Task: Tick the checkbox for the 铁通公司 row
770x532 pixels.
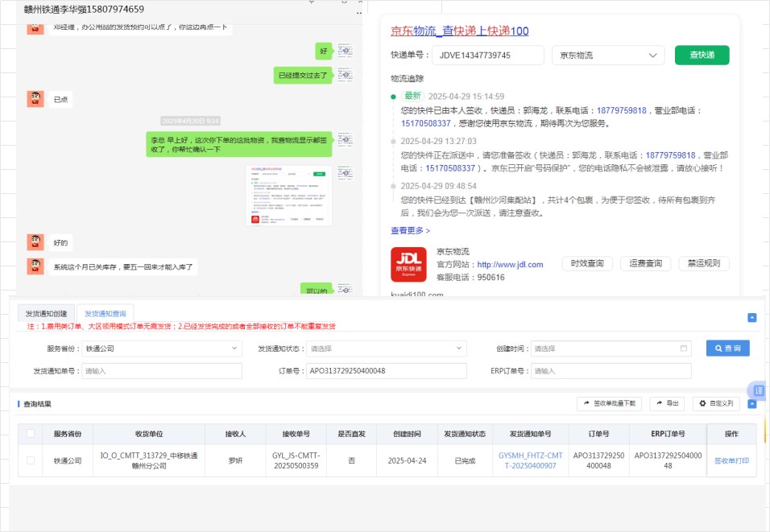Action: 31,460
